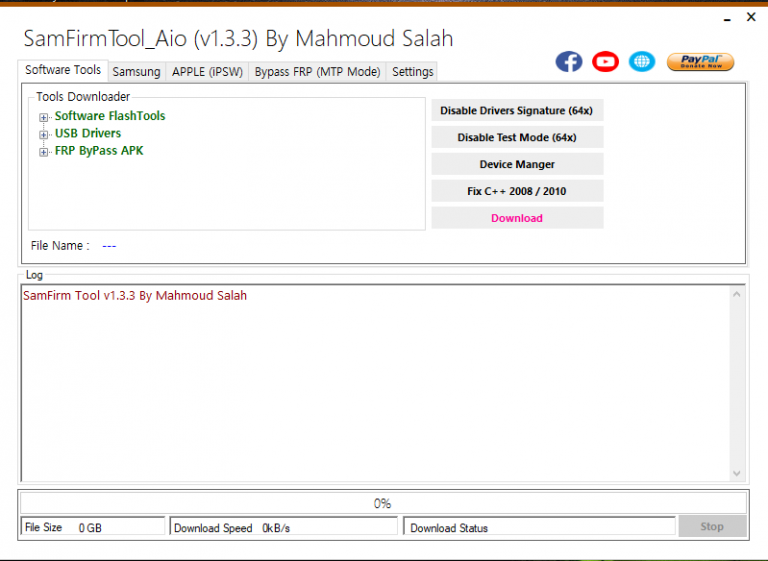Image resolution: width=768 pixels, height=561 pixels.
Task: Expand the USB Drivers tree node
Action: 44,134
